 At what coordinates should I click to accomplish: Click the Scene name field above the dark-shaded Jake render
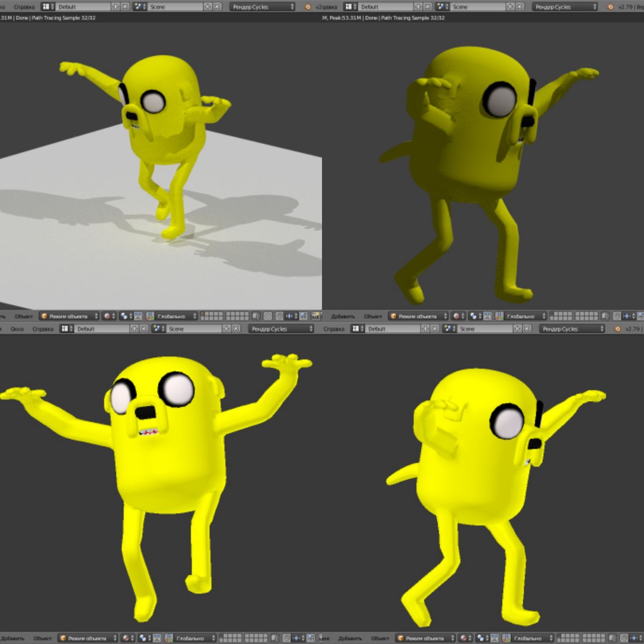click(478, 7)
